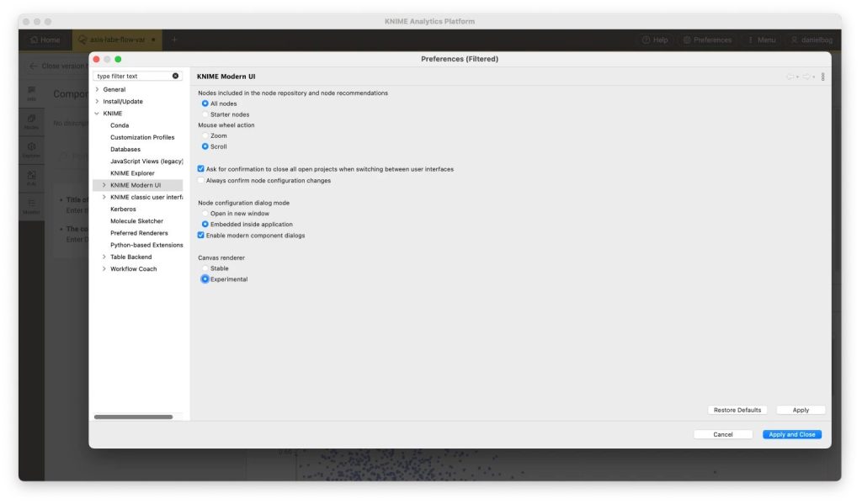Open the danielbog user account entry
This screenshot has width=862, height=504.
point(811,40)
